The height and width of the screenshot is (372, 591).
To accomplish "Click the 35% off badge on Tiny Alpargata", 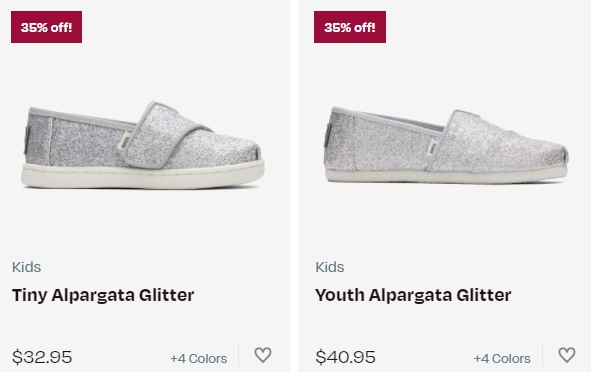I will [x=46, y=27].
